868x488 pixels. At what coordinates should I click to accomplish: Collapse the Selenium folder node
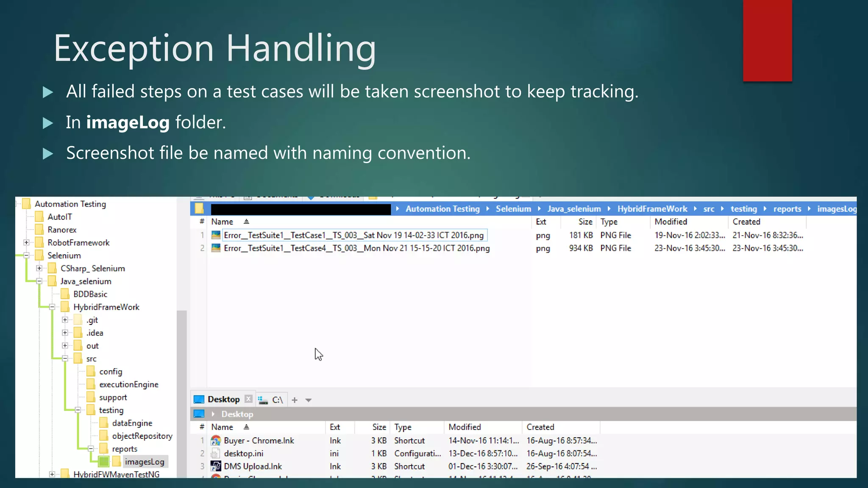(x=26, y=255)
